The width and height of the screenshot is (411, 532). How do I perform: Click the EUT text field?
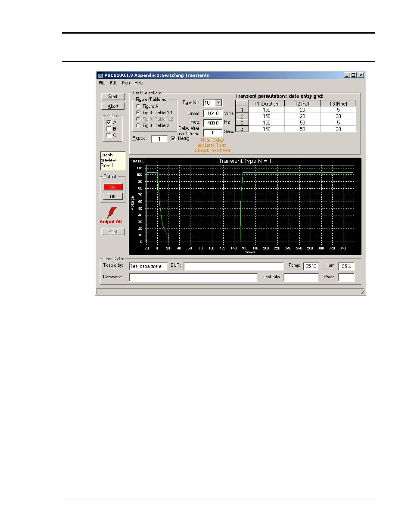234,266
